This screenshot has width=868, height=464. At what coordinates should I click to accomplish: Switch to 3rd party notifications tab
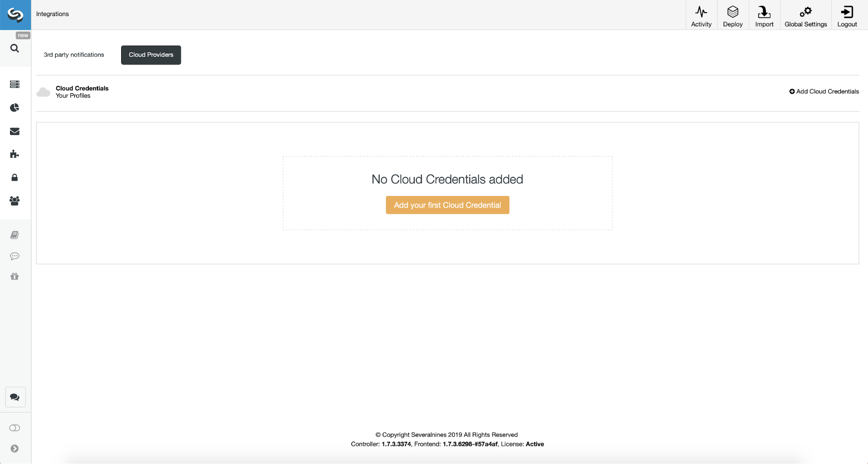click(x=74, y=55)
